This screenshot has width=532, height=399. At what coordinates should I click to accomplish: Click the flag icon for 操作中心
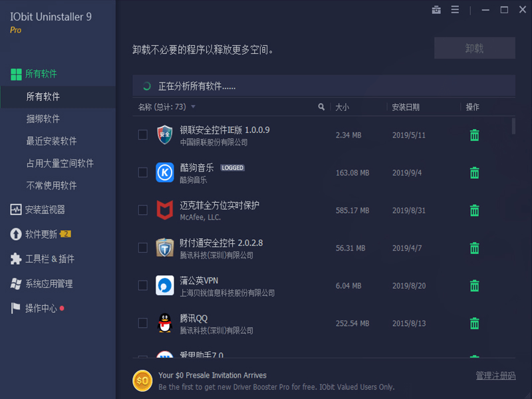(x=15, y=308)
